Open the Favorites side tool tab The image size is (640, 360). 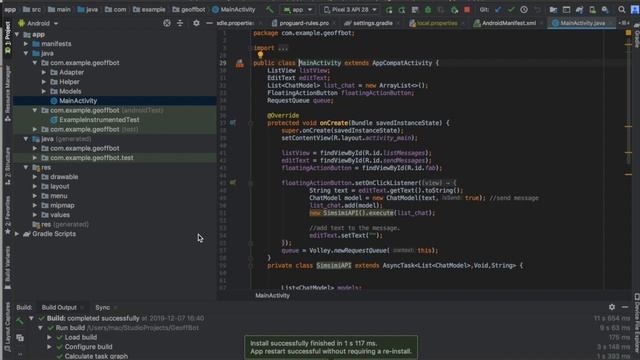pos(7,216)
